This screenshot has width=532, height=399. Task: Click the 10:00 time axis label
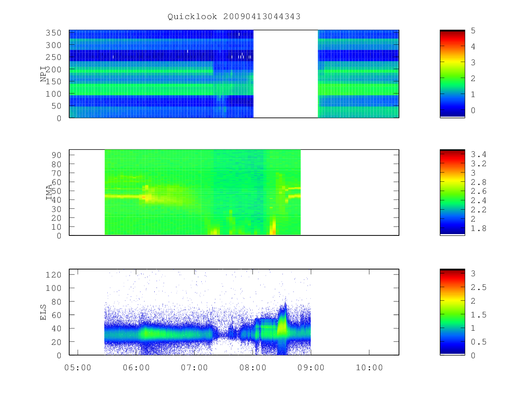tap(369, 368)
